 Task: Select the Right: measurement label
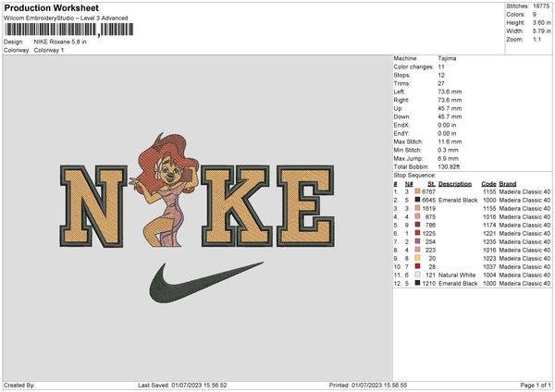[401, 100]
